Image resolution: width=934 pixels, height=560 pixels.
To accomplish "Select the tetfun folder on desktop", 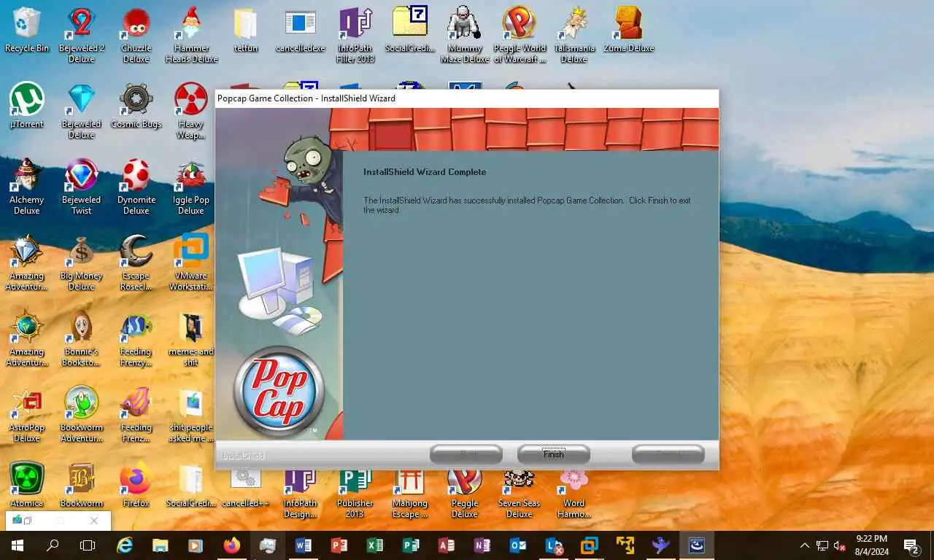I will click(246, 31).
